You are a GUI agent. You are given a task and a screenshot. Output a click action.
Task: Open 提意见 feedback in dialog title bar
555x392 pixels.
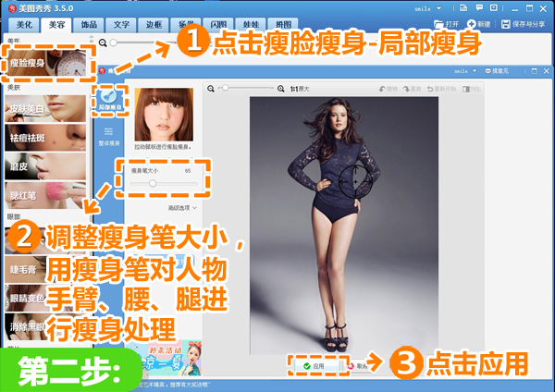497,71
